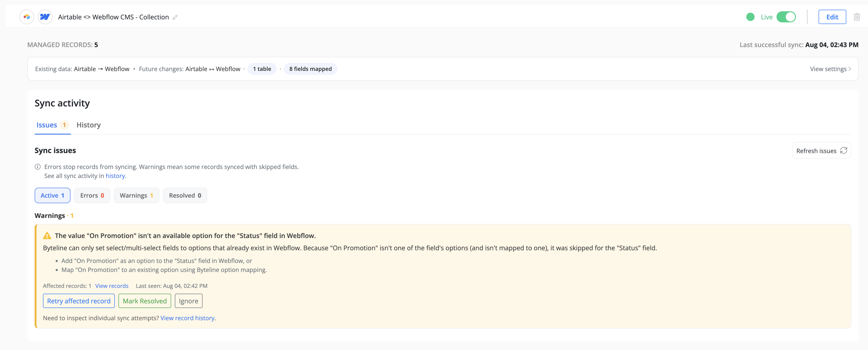Filter issues by Warnings
The image size is (868, 350).
click(x=137, y=195)
